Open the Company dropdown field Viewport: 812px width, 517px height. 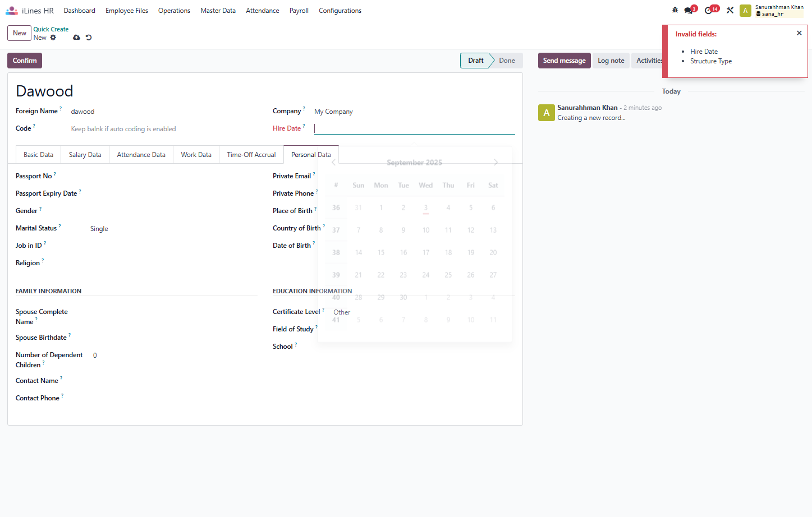click(415, 112)
